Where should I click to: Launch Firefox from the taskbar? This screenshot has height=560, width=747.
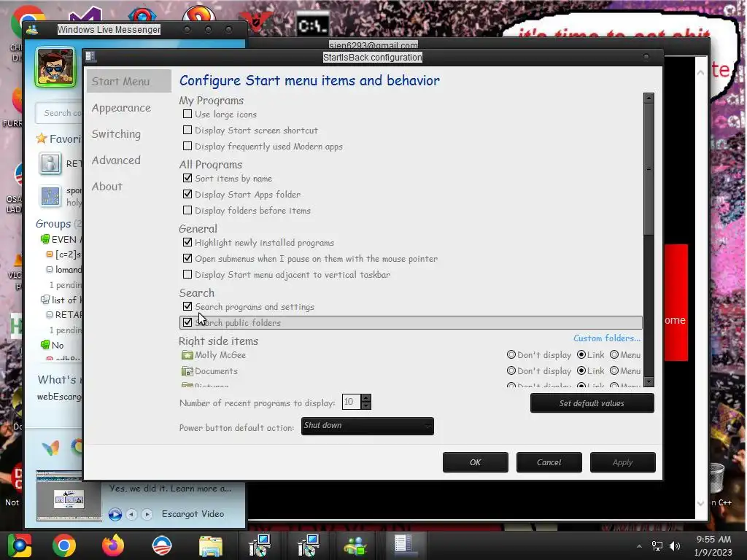pos(113,545)
